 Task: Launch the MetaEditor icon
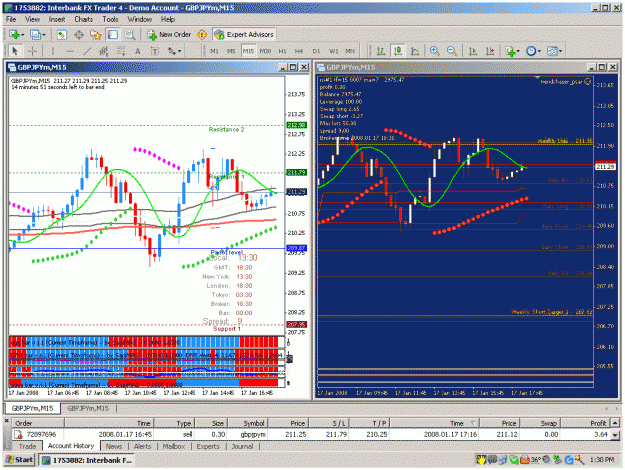coord(202,35)
